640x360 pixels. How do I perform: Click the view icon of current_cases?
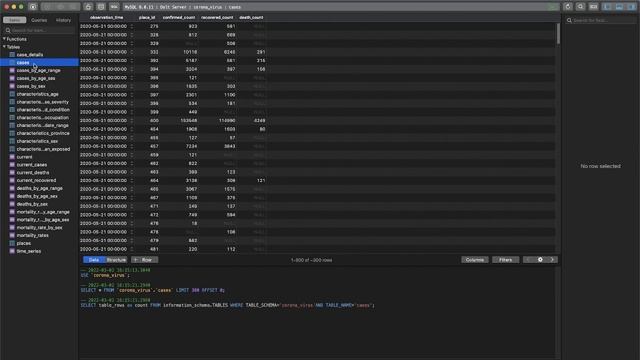click(x=12, y=164)
